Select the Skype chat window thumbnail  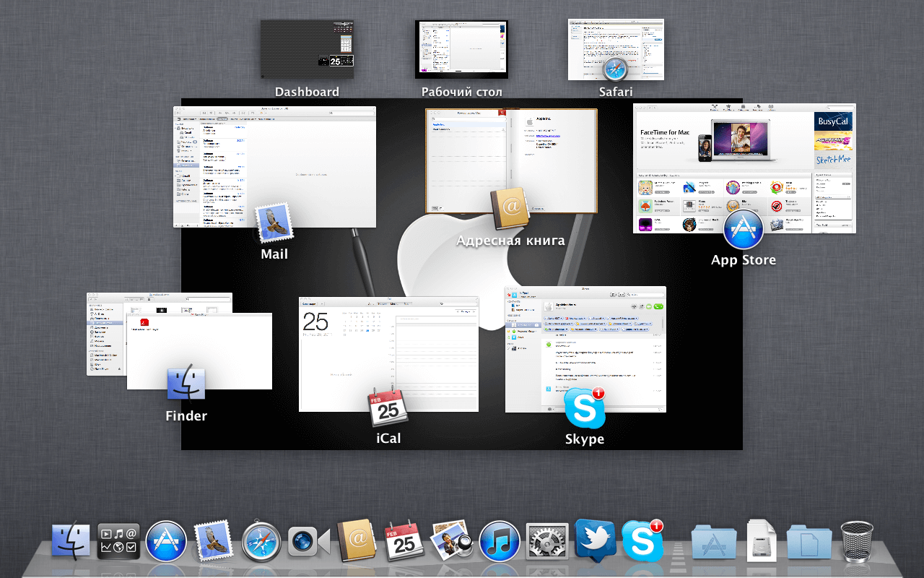tap(585, 350)
